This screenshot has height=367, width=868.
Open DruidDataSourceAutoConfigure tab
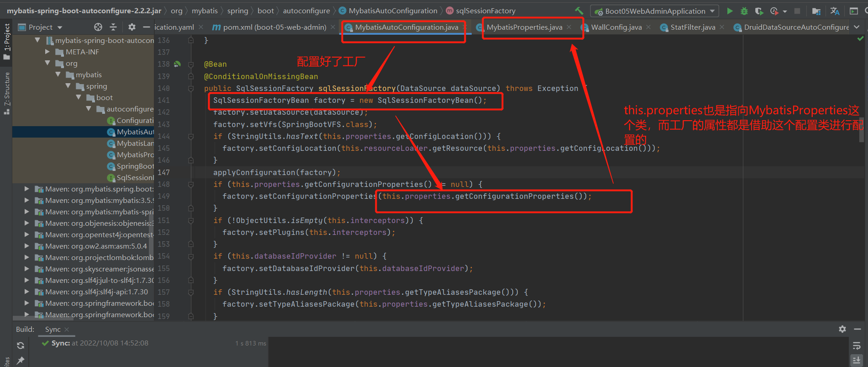(791, 27)
